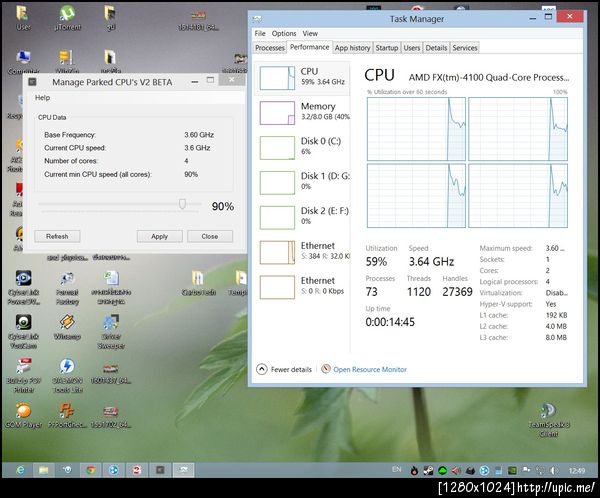
Task: Collapse Task Manager with Fewer details
Action: [x=284, y=369]
